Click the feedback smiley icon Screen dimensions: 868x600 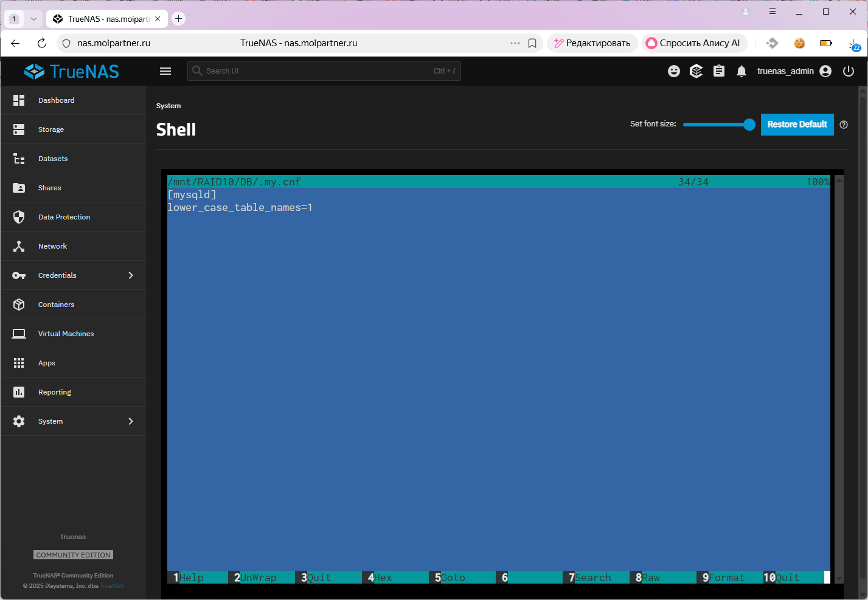pos(673,71)
